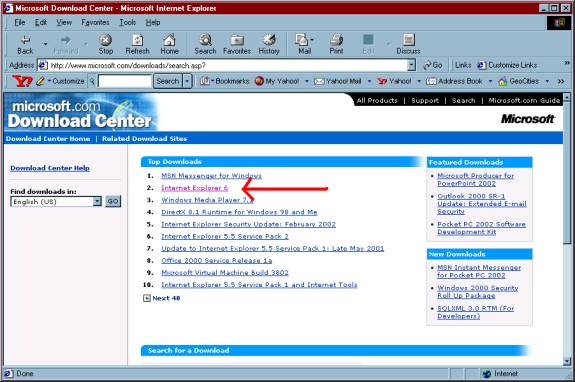This screenshot has width=575, height=382.
Task: Open DirectX 8.1 Runtime link
Action: (x=239, y=212)
